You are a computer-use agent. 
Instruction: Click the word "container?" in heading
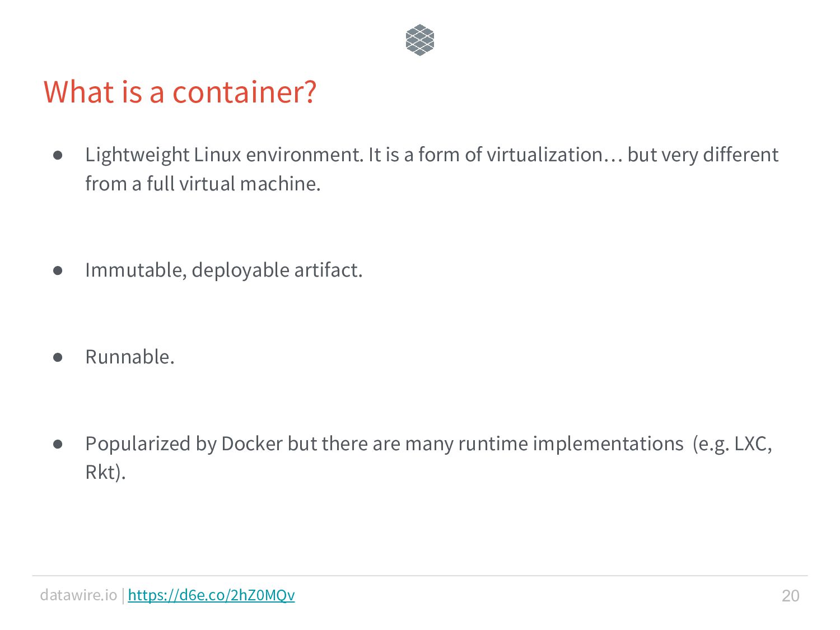(245, 92)
